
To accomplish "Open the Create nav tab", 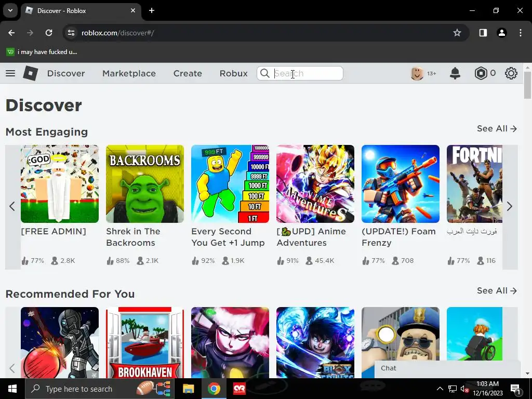I will click(188, 73).
